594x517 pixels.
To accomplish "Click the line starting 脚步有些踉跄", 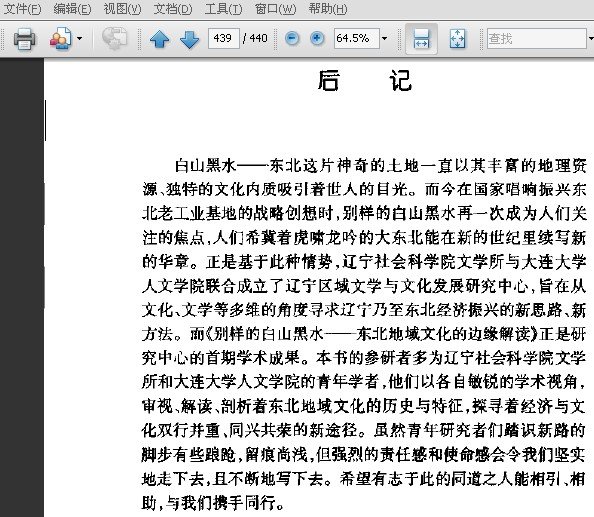I will 364,455.
